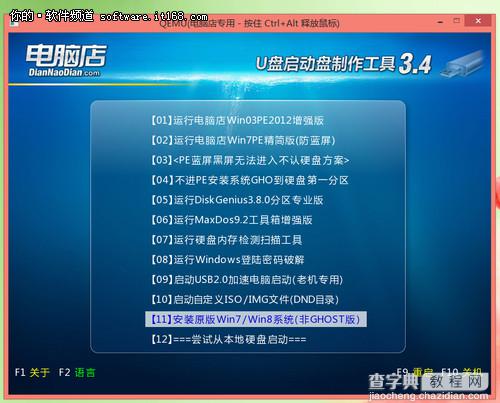Select entry 03 PE blue screen solution

pyautogui.click(x=250, y=160)
